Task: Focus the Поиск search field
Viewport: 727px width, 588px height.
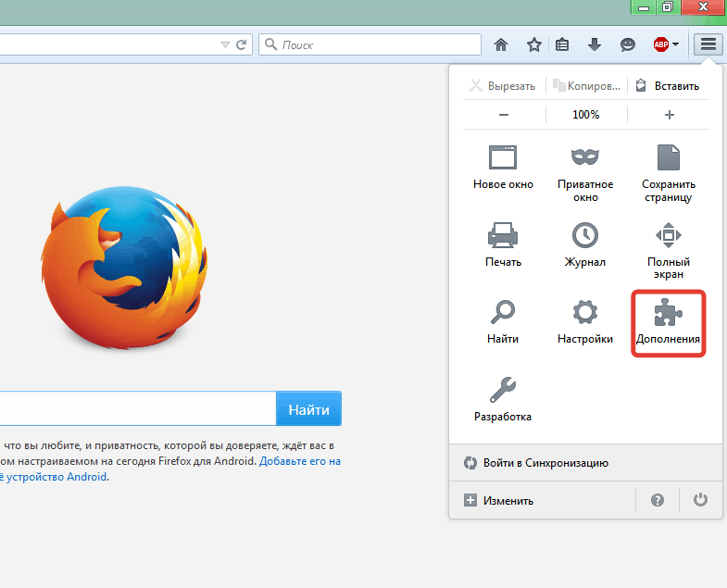Action: (x=370, y=44)
